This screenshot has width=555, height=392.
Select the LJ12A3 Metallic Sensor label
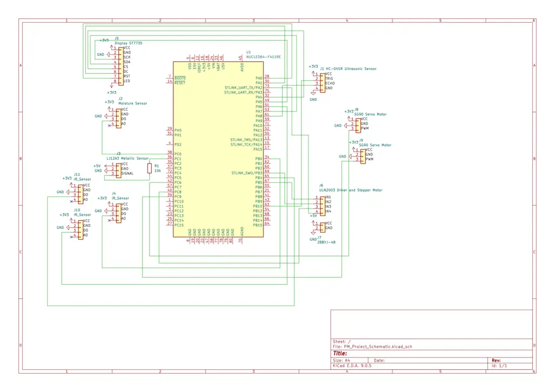click(x=127, y=158)
